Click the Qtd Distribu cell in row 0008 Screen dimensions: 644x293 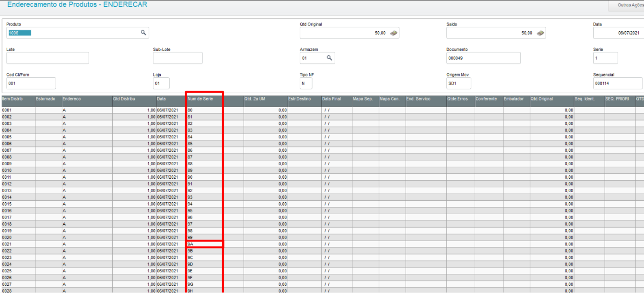134,157
